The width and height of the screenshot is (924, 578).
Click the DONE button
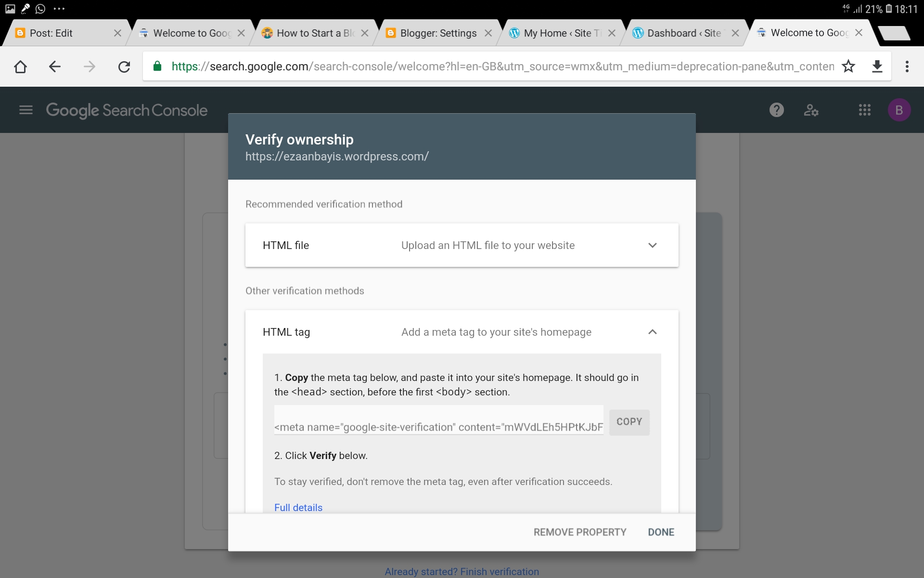(x=661, y=532)
